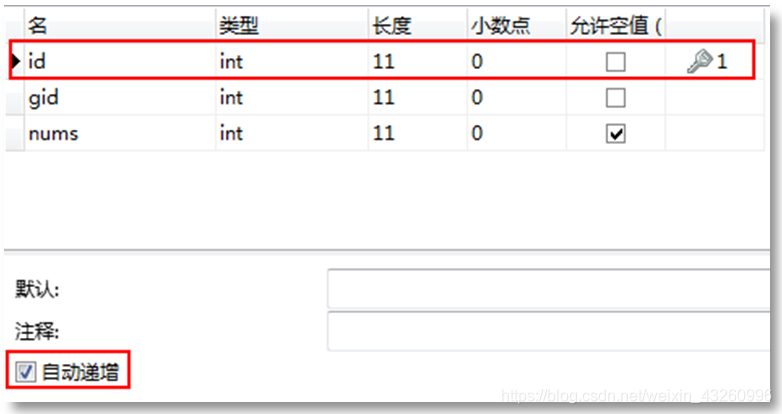Click the 名 column header

coord(120,25)
